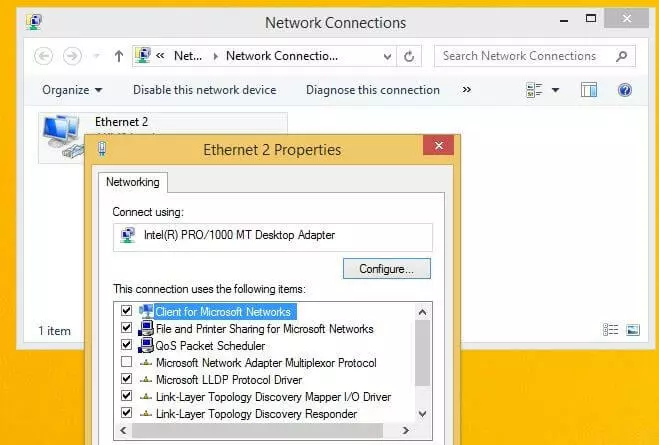The image size is (659, 445).
Task: Click Disable this network device
Action: (204, 90)
